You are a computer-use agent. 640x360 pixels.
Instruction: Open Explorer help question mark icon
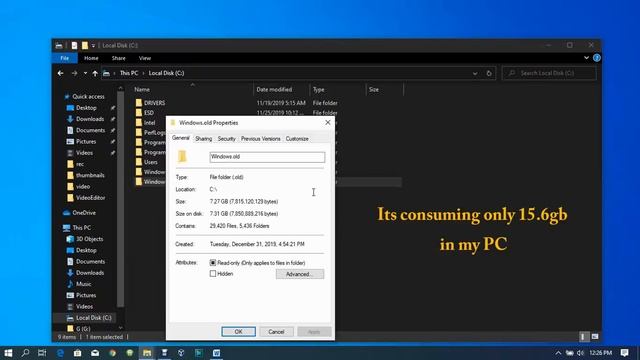tap(596, 58)
